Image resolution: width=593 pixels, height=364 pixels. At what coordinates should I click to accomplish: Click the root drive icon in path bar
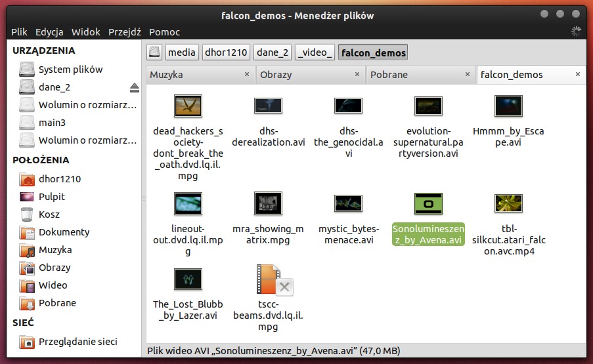point(154,52)
